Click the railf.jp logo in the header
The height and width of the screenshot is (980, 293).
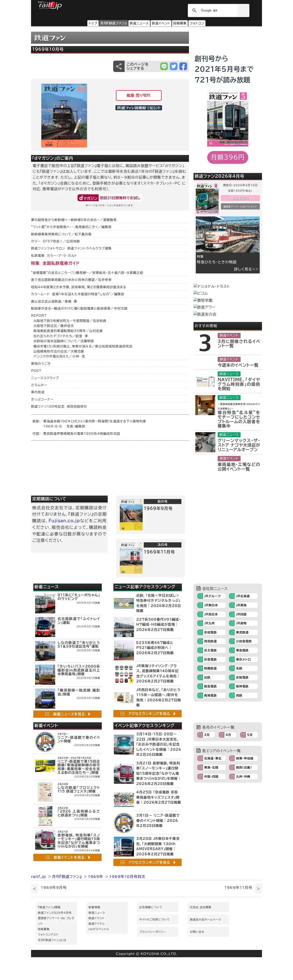(50, 5)
